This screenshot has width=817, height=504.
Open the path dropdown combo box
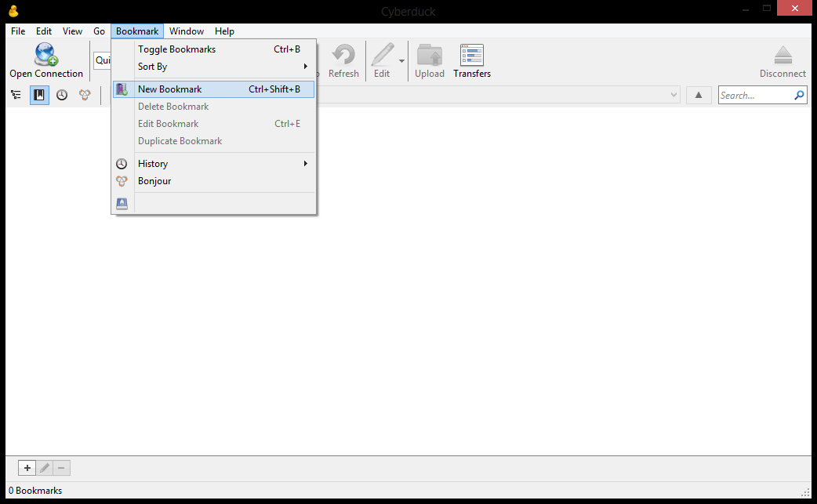click(674, 95)
